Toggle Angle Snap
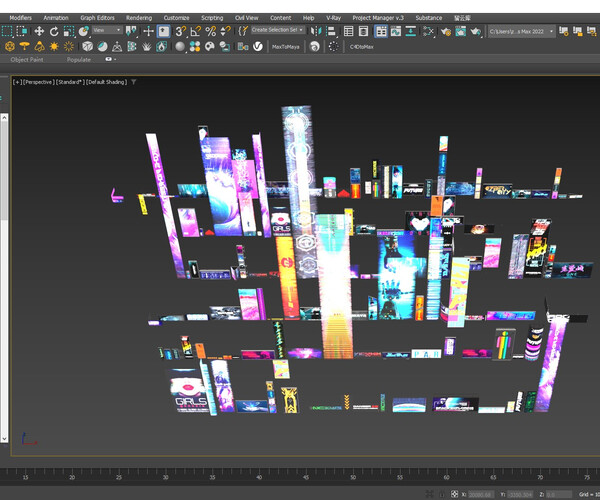600x500 pixels. 196,31
